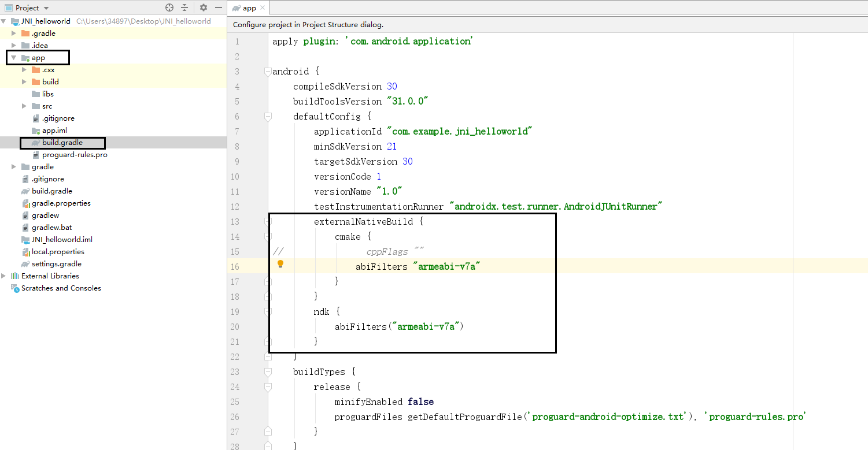Click 'com.android.application' string on line 1
Viewport: 868px width, 450px height.
[409, 42]
